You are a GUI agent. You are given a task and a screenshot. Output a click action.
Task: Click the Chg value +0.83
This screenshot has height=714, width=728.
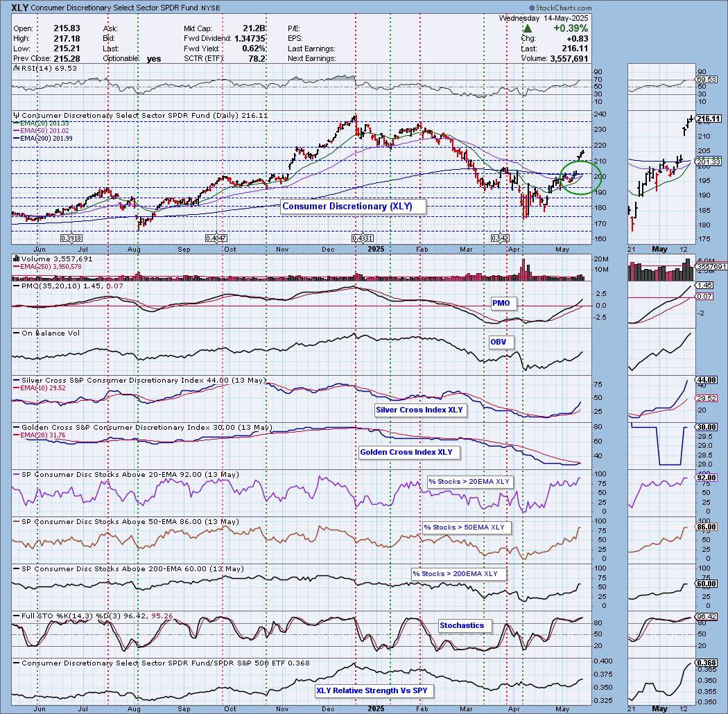(578, 39)
